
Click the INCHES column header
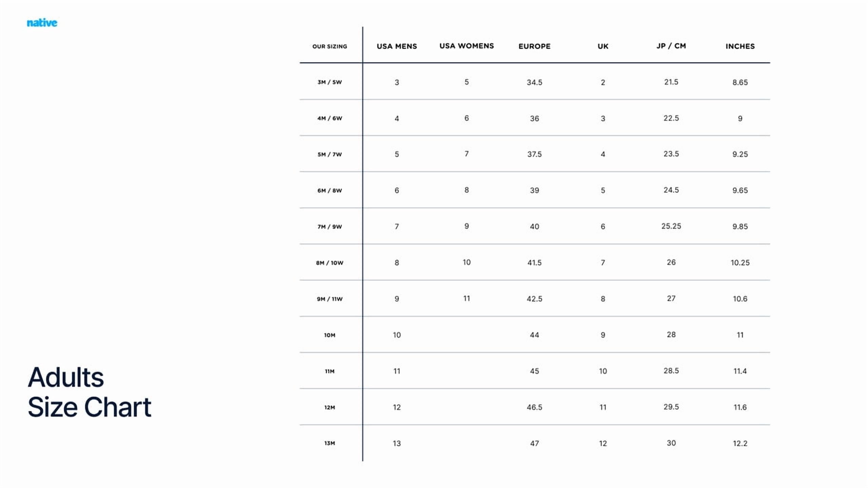pyautogui.click(x=740, y=46)
